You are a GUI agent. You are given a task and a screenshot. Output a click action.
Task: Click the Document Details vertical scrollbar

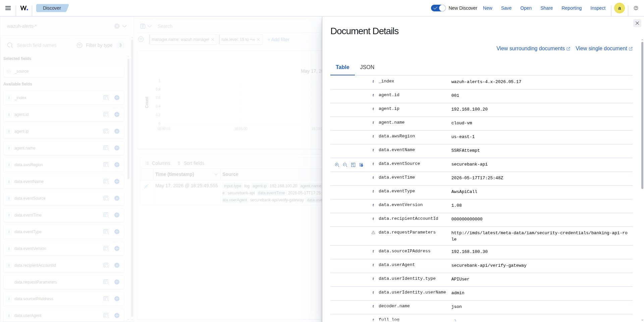[642, 116]
